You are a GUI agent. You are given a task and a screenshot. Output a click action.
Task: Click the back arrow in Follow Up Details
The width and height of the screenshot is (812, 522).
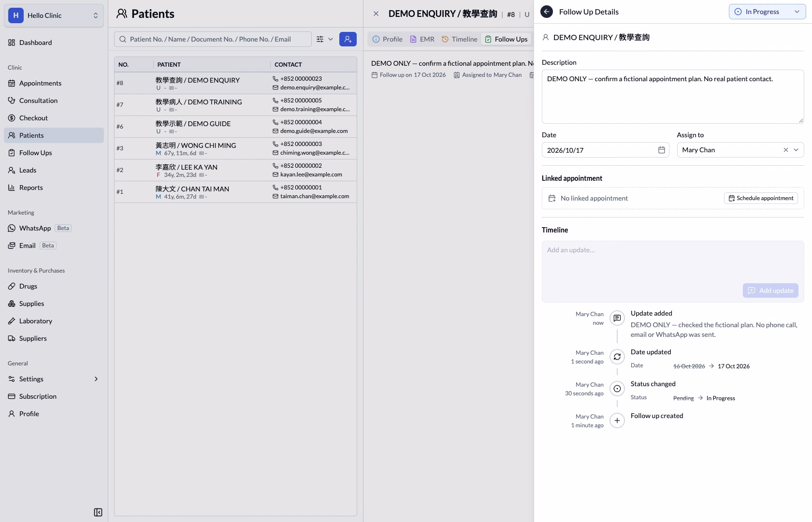pos(547,12)
